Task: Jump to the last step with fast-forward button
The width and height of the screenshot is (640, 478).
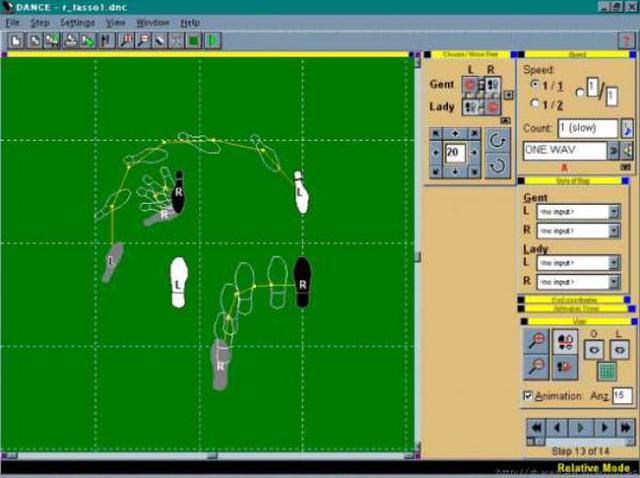Action: [x=625, y=428]
